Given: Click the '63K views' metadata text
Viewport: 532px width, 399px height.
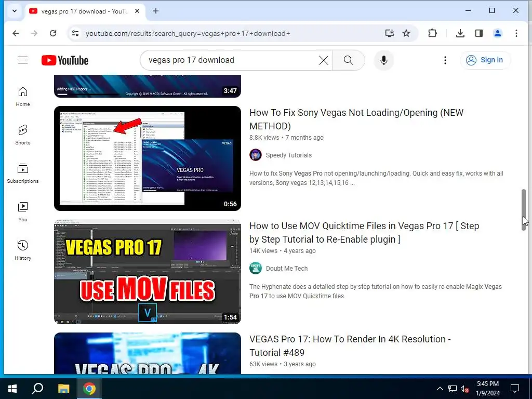Looking at the screenshot, I should (263, 364).
